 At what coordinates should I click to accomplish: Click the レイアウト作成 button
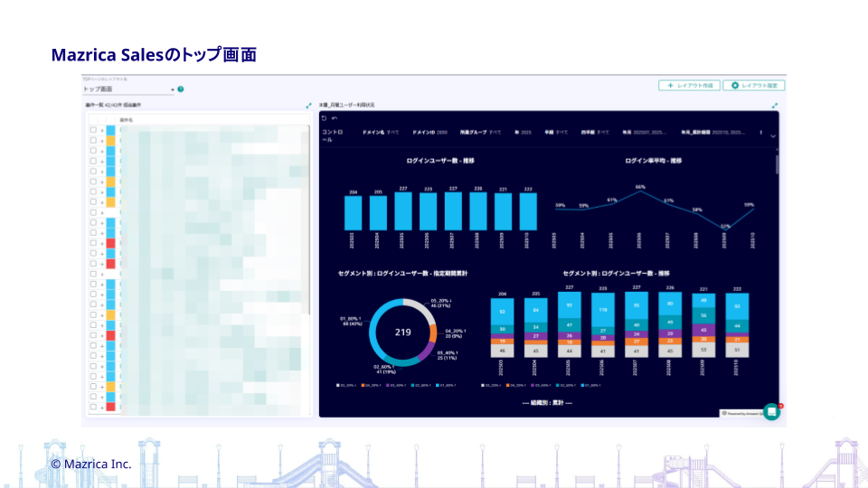(689, 85)
